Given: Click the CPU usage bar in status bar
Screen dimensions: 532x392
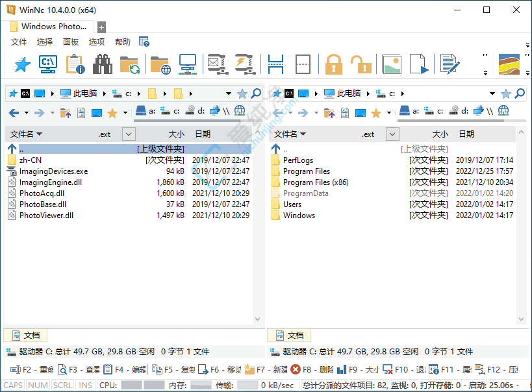Looking at the screenshot, I should click(142, 386).
